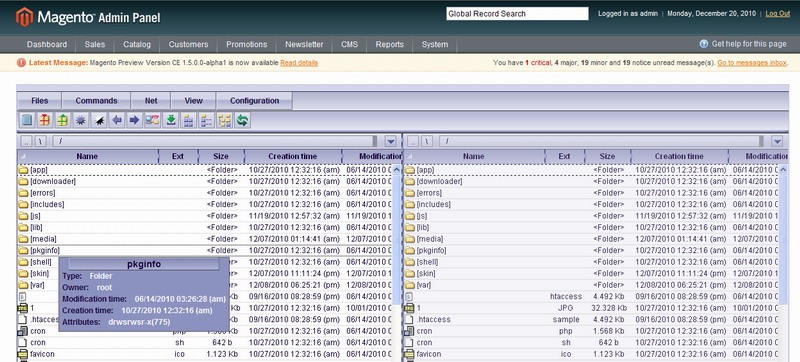Image resolution: width=800 pixels, height=362 pixels.
Task: Open the Commands menu
Action: tap(96, 101)
